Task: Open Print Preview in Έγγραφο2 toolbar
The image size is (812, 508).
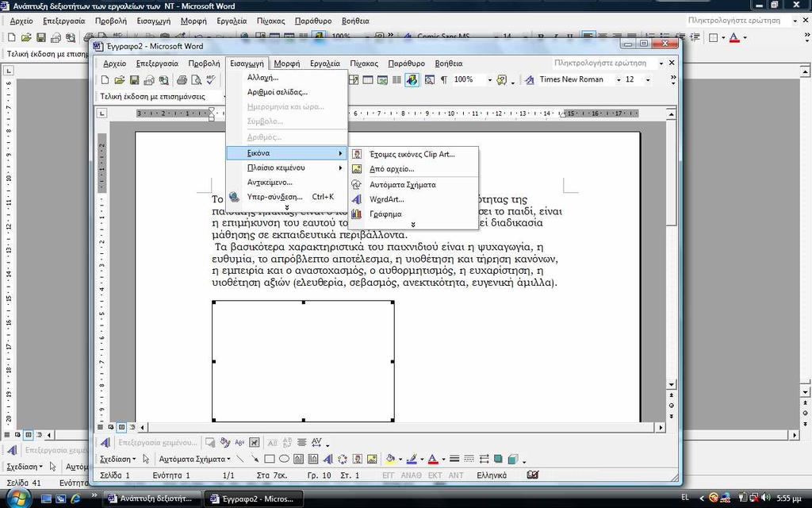Action: 196,80
